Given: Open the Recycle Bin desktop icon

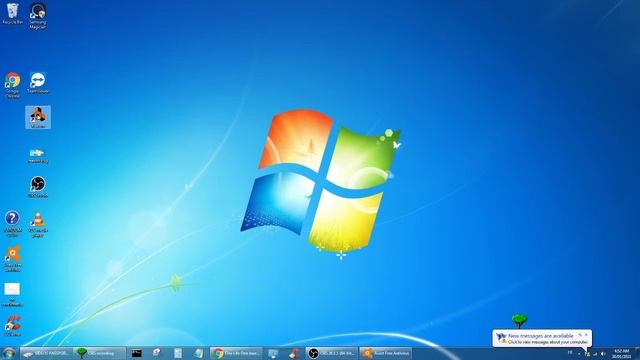Looking at the screenshot, I should point(12,13).
